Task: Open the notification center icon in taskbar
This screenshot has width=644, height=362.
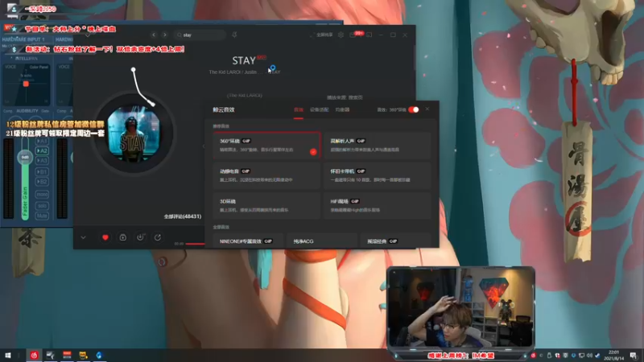Action: (633, 356)
